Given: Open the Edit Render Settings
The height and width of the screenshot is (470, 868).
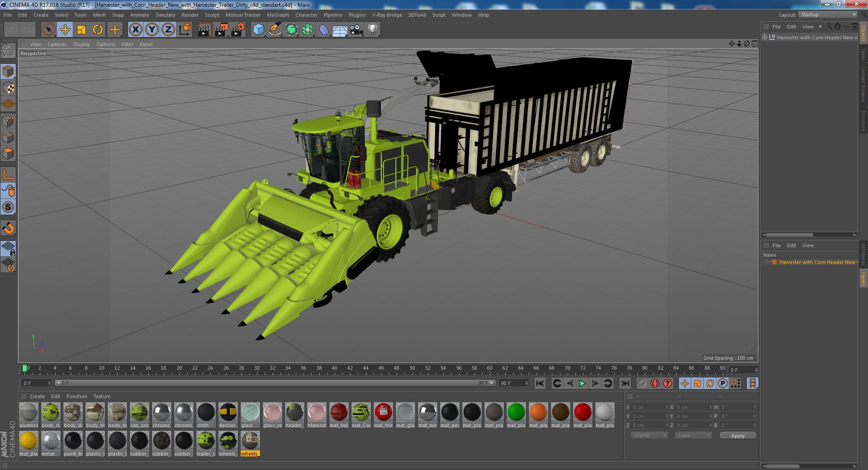Looking at the screenshot, I should click(x=238, y=30).
